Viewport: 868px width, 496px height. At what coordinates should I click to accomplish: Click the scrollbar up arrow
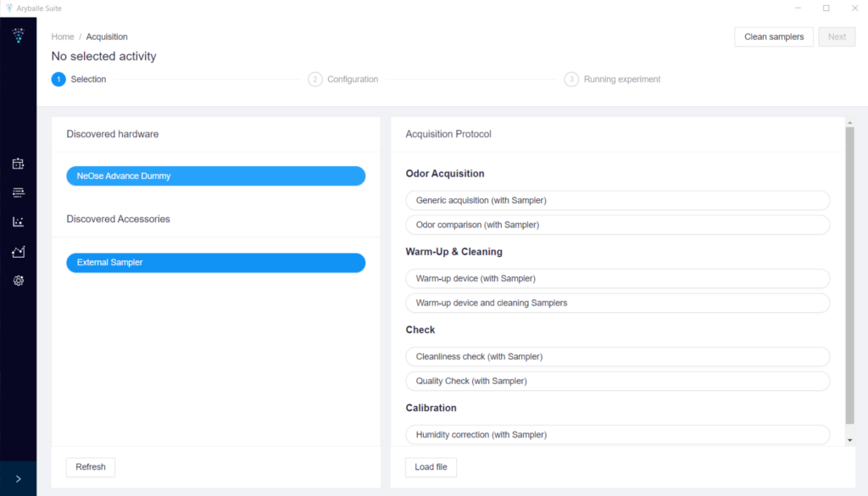(849, 122)
